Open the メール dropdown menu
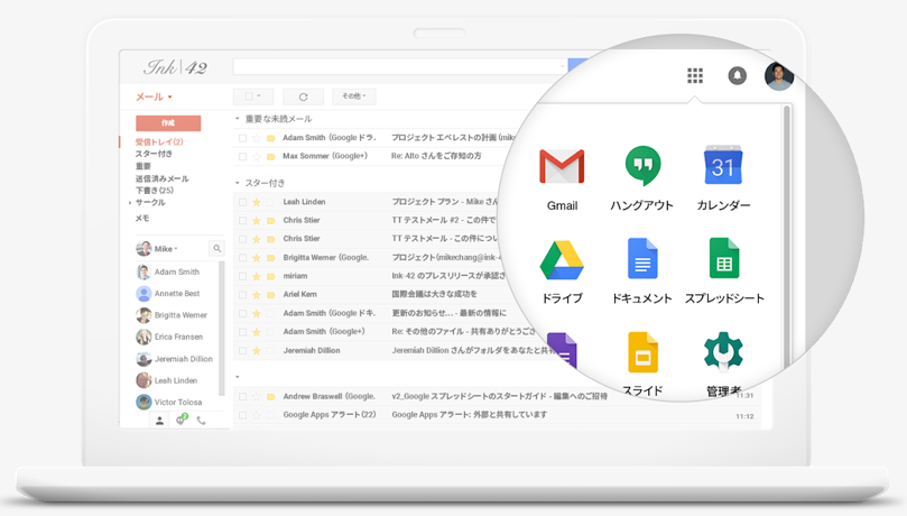The height and width of the screenshot is (516, 907). click(154, 97)
